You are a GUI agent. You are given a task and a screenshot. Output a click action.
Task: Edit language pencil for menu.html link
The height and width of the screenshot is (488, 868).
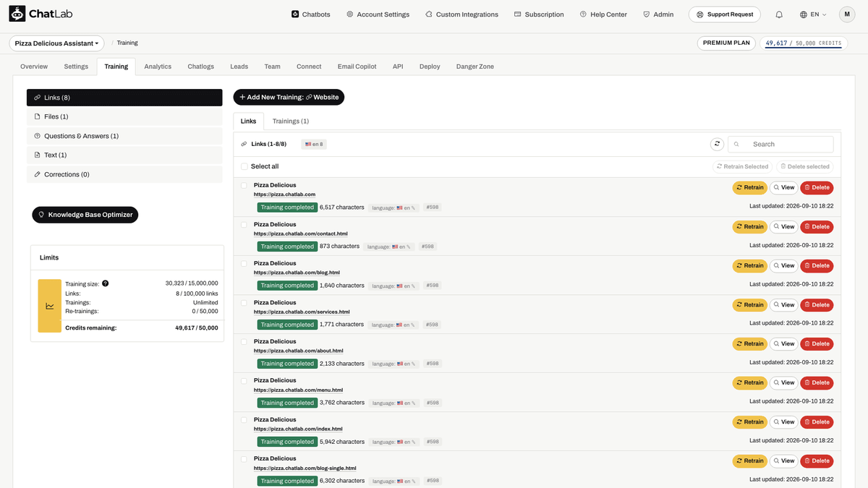pos(414,403)
